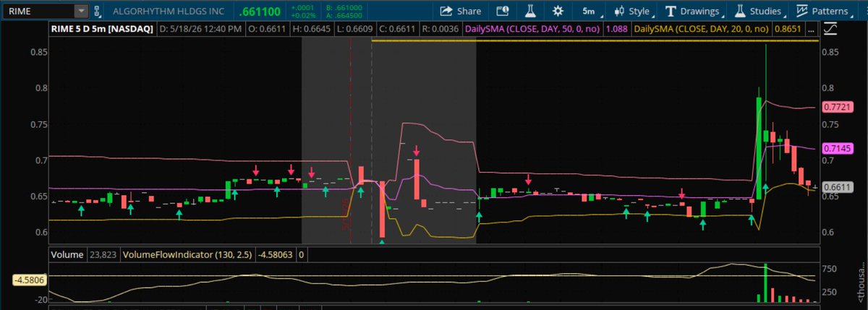
Task: Click the 0.7145 price bubble
Action: coord(838,149)
